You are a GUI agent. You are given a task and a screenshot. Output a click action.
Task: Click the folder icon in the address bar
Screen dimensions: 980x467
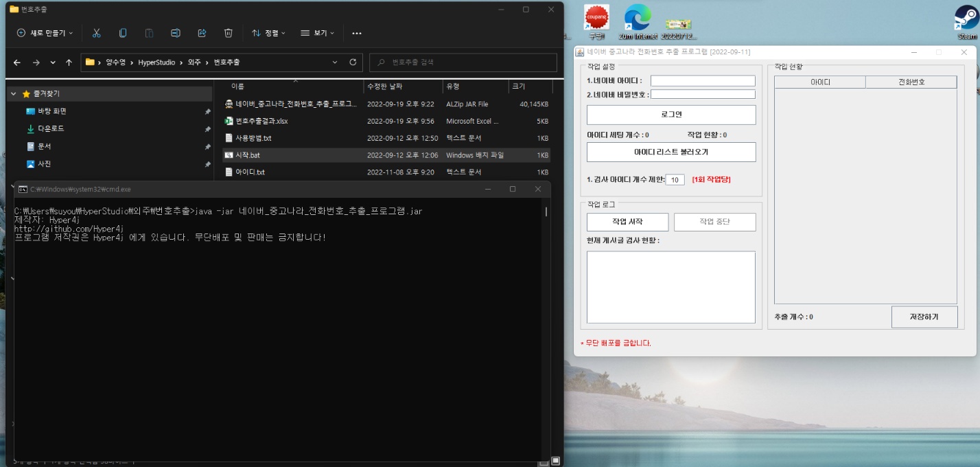click(90, 62)
